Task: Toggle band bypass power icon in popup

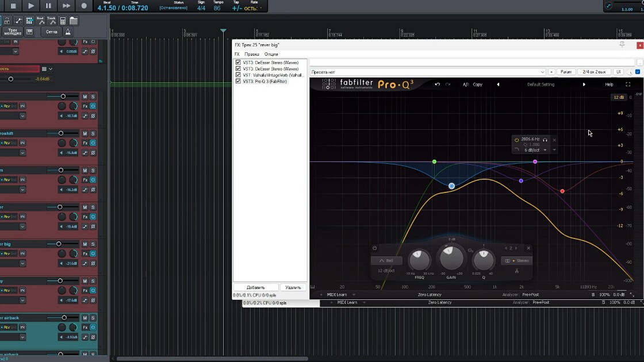Action: pyautogui.click(x=517, y=140)
